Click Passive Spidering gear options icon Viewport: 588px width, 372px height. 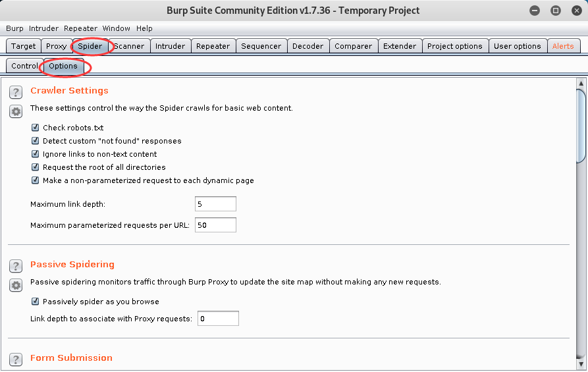click(x=16, y=285)
